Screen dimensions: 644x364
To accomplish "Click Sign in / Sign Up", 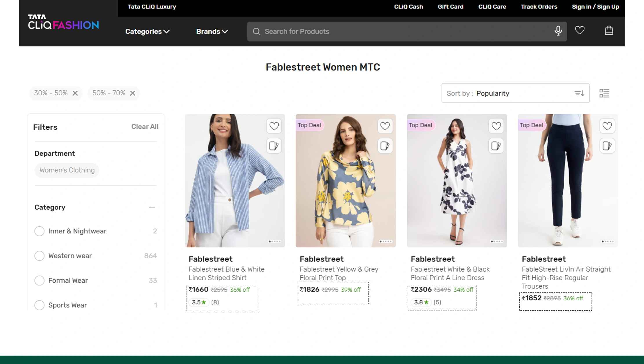I will coord(595,7).
